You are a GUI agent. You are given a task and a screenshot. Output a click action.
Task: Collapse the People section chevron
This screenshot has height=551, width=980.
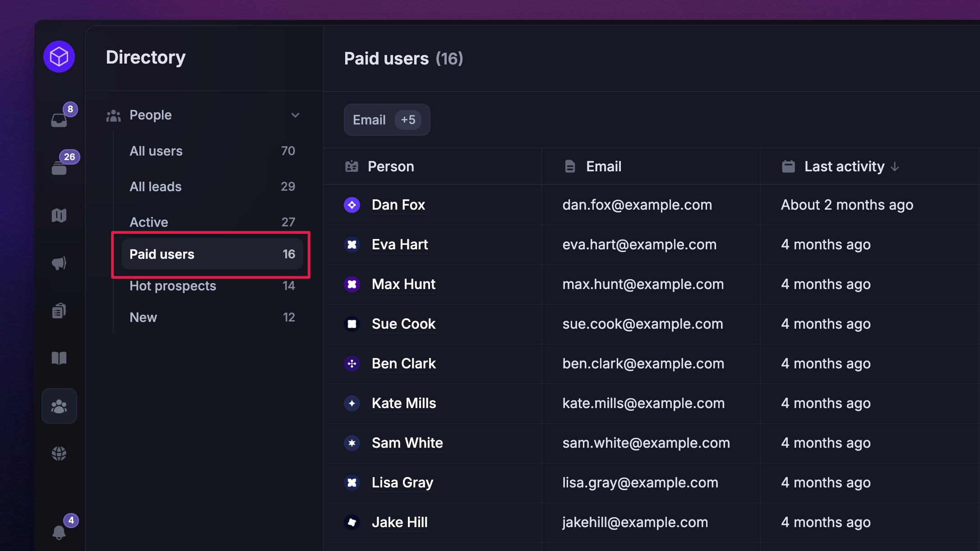pyautogui.click(x=295, y=115)
